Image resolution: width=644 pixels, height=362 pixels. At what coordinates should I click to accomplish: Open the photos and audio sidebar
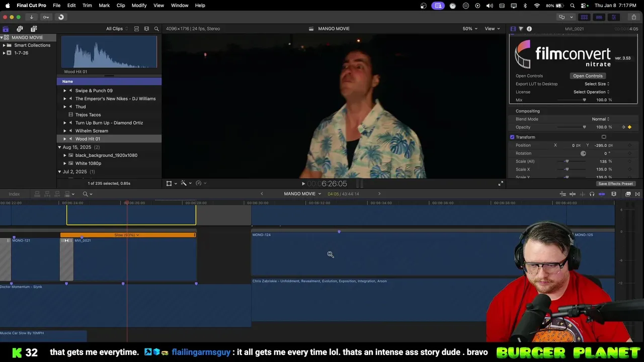(x=20, y=29)
